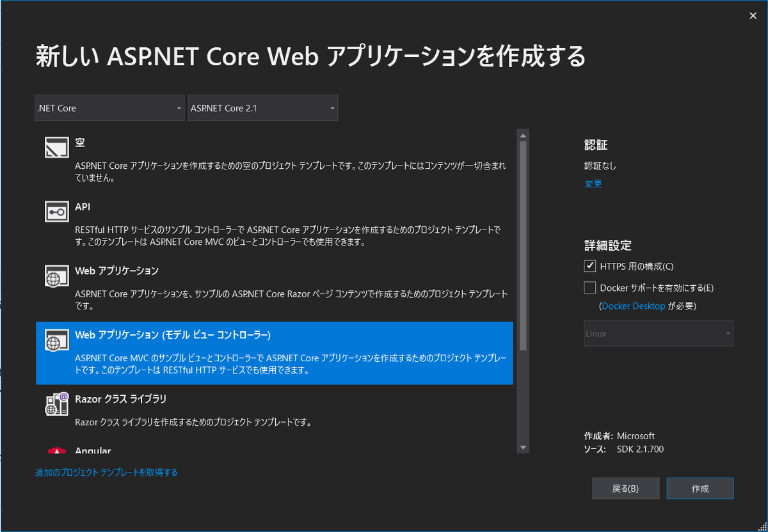Enable the HTTPS 用の構成 checkbox
Viewport: 768px width, 532px height.
click(x=590, y=266)
